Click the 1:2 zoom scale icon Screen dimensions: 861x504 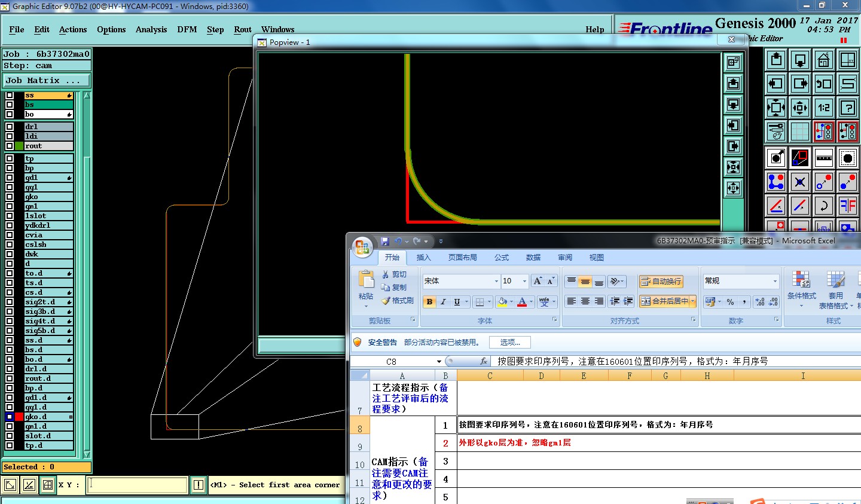pyautogui.click(x=824, y=108)
